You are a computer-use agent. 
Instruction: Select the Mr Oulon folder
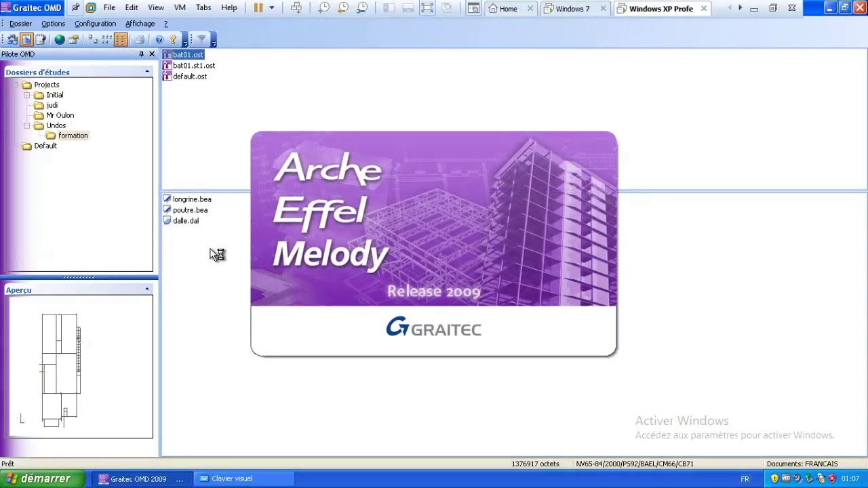(x=60, y=115)
